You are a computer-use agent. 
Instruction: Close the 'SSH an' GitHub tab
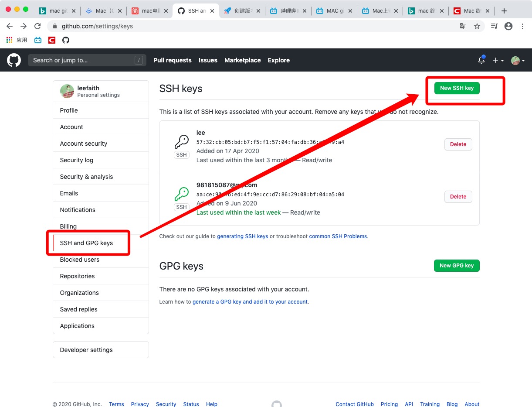click(212, 11)
